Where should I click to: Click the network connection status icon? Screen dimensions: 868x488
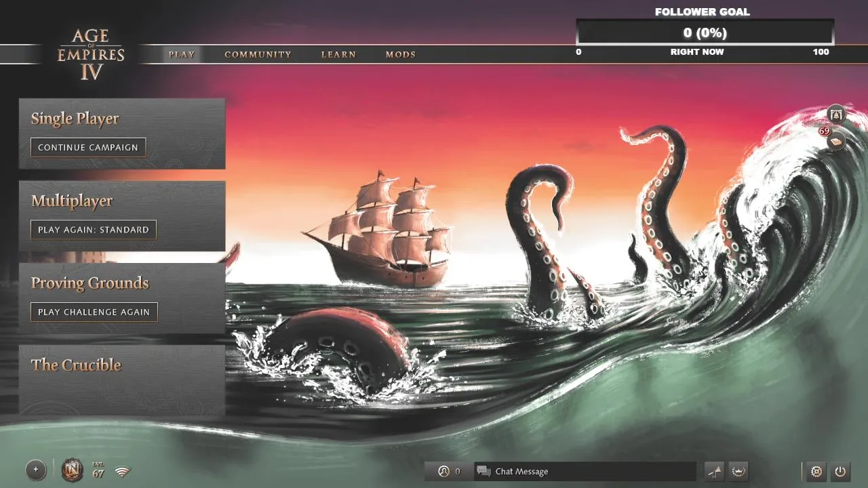point(122,472)
